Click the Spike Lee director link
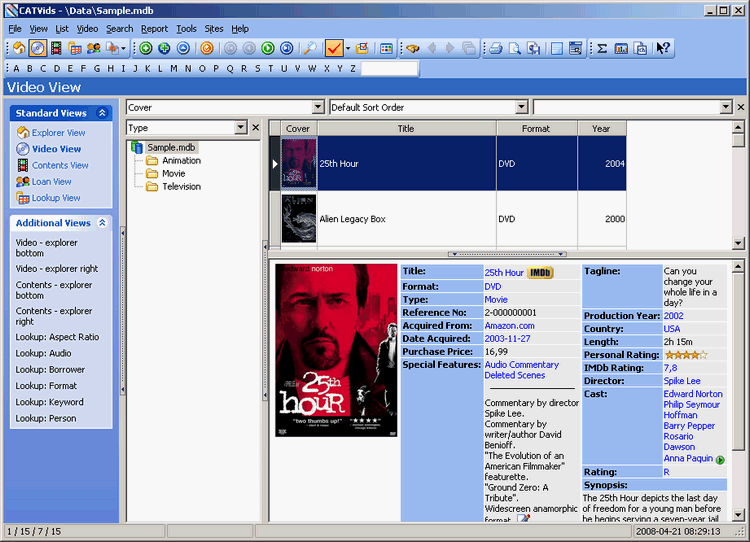Image resolution: width=750 pixels, height=542 pixels. coord(682,381)
